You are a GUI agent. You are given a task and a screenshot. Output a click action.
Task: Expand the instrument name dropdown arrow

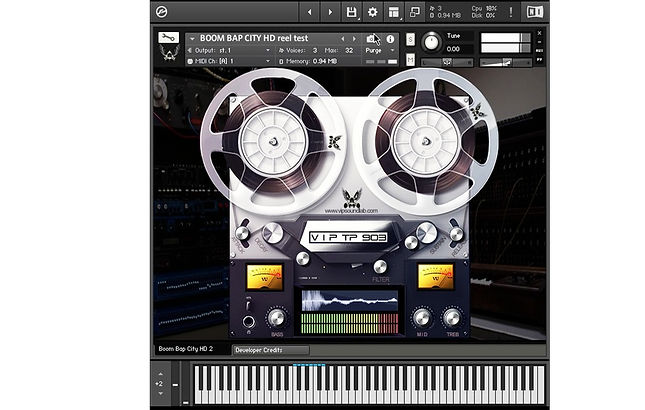[x=192, y=39]
